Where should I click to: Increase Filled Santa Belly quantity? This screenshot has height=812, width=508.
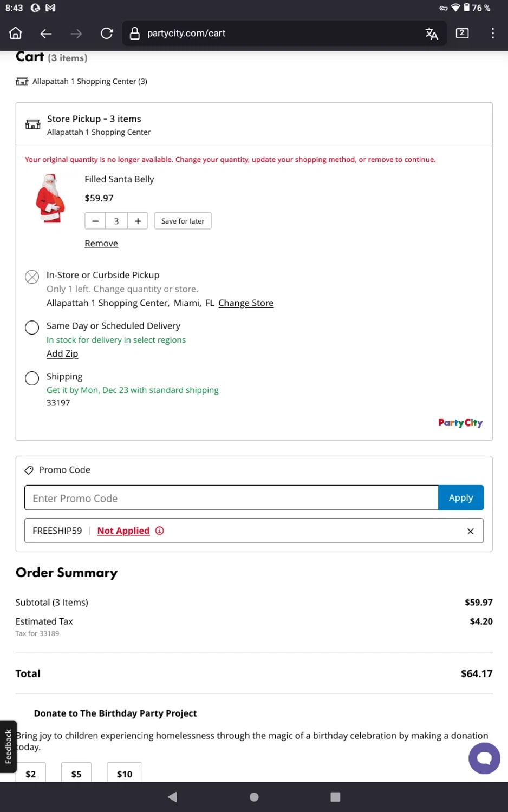[x=138, y=221]
